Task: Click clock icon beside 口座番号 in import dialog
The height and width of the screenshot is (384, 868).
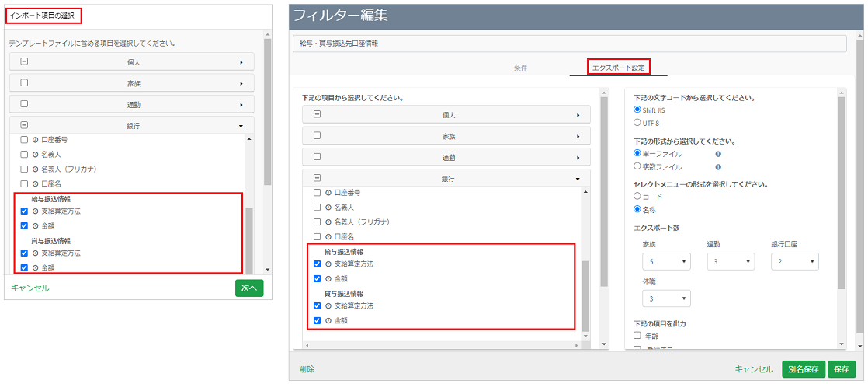Action: tap(36, 140)
